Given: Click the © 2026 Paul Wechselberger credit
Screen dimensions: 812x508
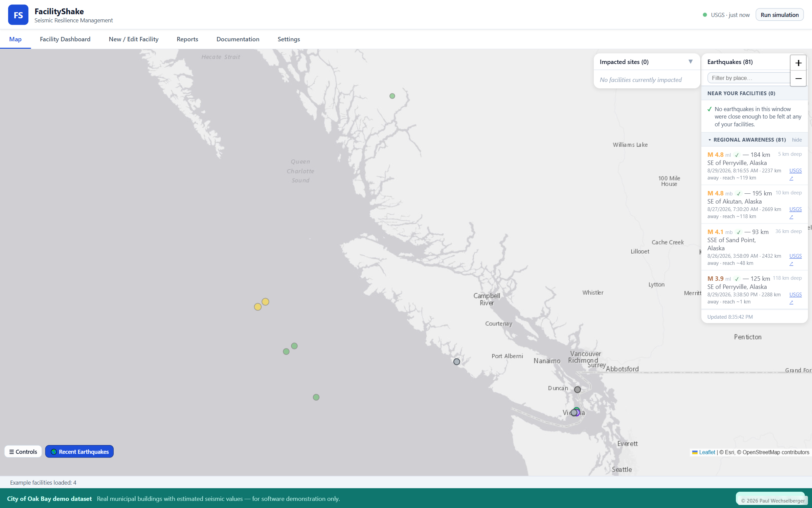Looking at the screenshot, I should (x=773, y=501).
